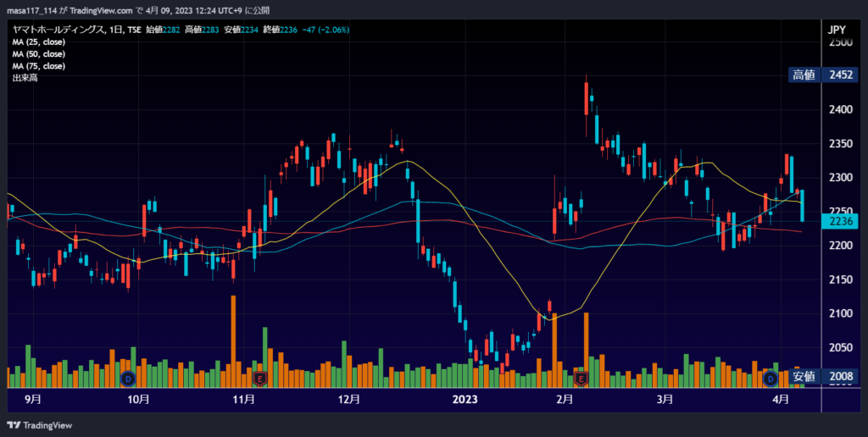Open the earnings E marker near 11月

point(259,379)
